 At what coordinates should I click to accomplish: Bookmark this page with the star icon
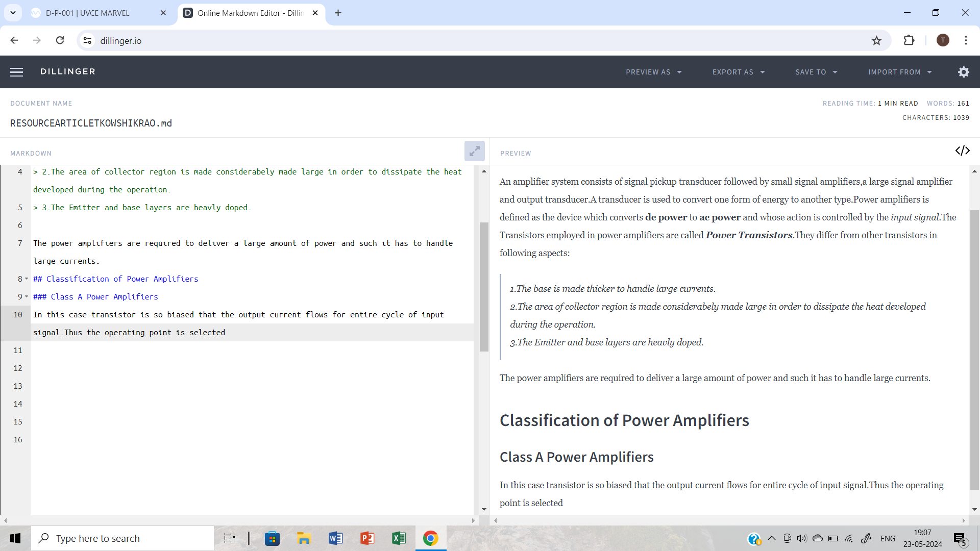click(x=876, y=40)
